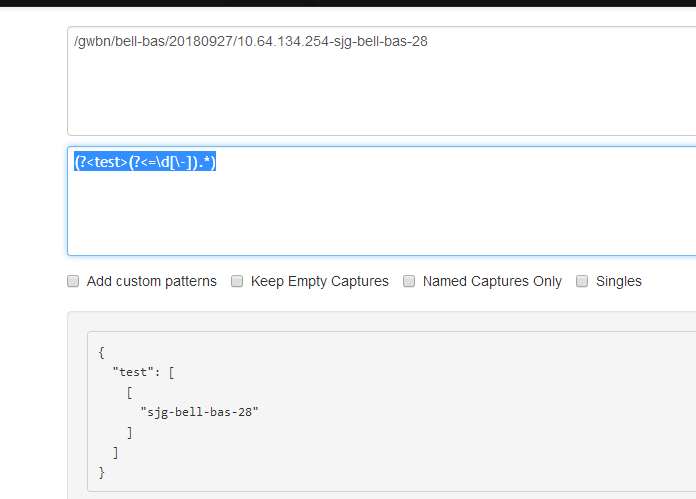Click the JSON result output panel

point(392,411)
